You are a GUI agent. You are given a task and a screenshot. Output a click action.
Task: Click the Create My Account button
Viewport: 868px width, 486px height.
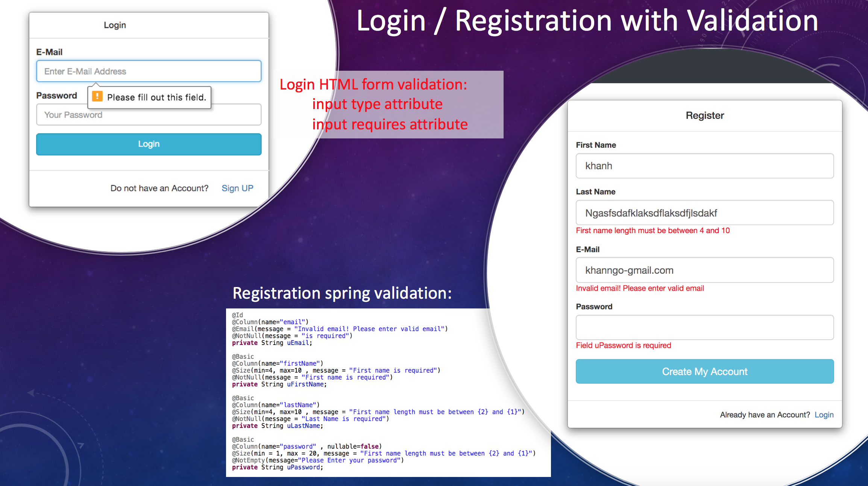[705, 371]
